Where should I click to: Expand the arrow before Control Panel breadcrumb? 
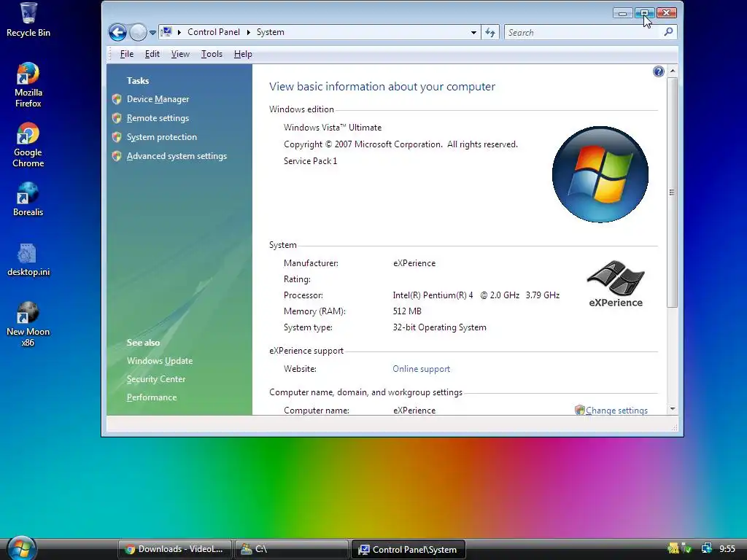pos(179,32)
